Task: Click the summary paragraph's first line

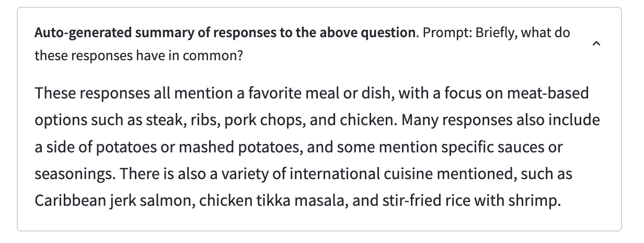Action: pyautogui.click(x=312, y=94)
